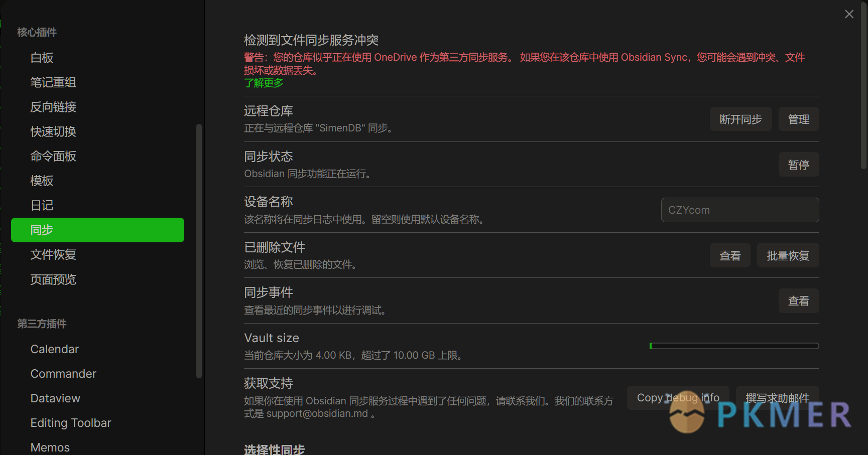Click the 批量恢复 button

[x=788, y=255]
